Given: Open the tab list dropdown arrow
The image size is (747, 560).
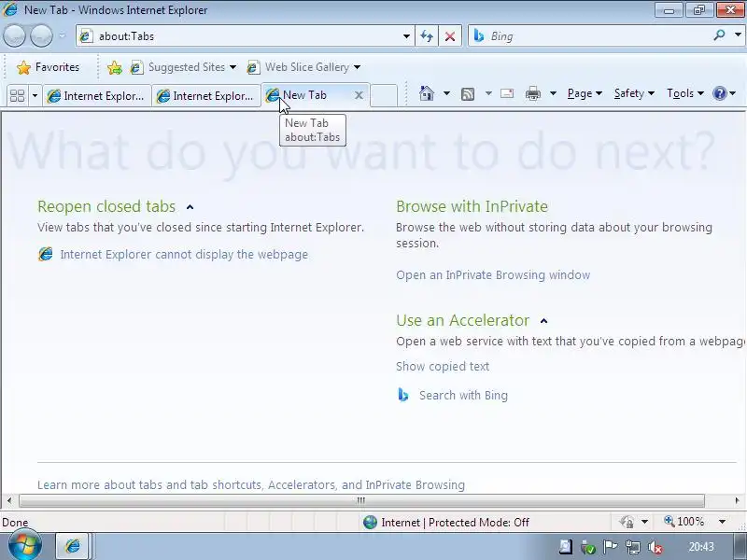Looking at the screenshot, I should point(35,96).
